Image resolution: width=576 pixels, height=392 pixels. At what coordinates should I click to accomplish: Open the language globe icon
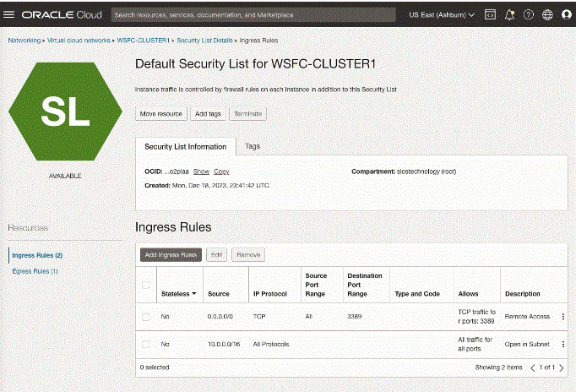pyautogui.click(x=547, y=14)
